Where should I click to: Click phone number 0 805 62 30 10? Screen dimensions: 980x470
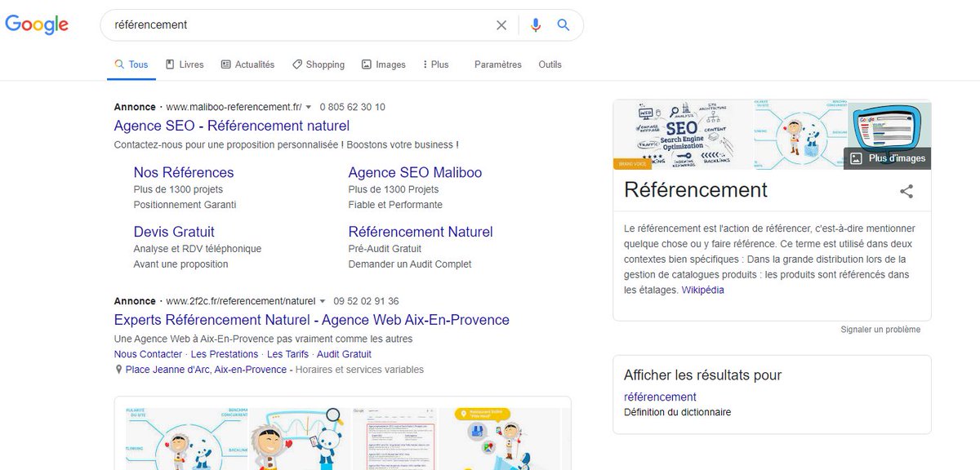pos(353,107)
